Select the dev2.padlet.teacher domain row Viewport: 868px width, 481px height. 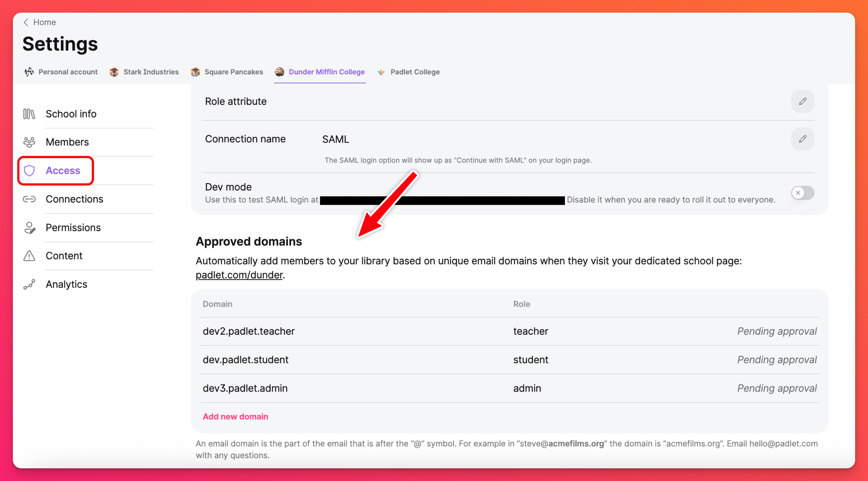(249, 331)
